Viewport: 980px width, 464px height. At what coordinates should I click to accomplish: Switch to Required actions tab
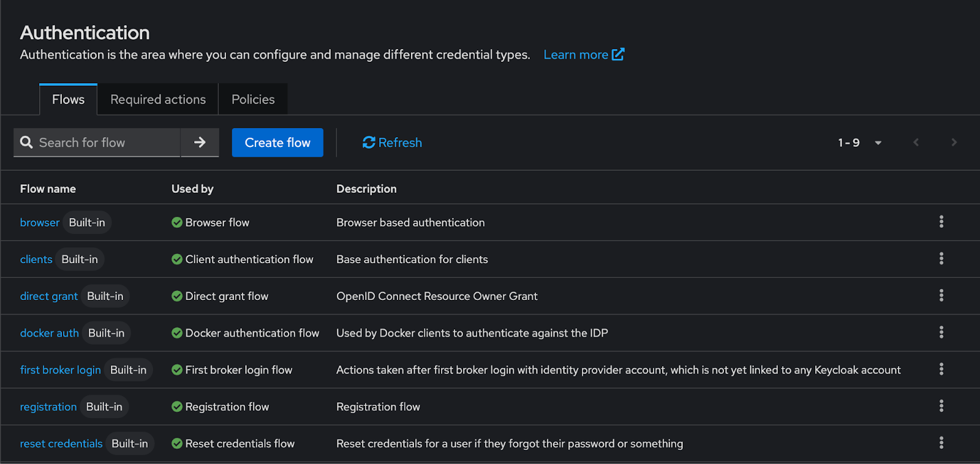pyautogui.click(x=158, y=99)
